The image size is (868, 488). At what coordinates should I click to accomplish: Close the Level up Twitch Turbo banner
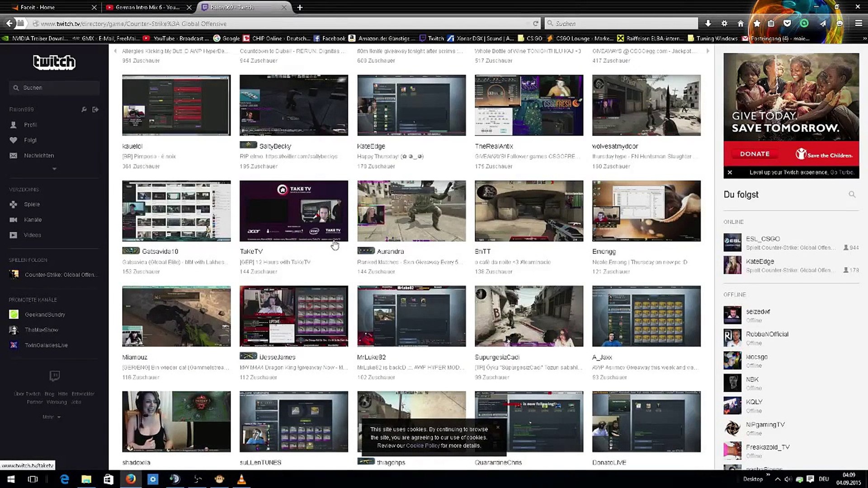pyautogui.click(x=730, y=172)
